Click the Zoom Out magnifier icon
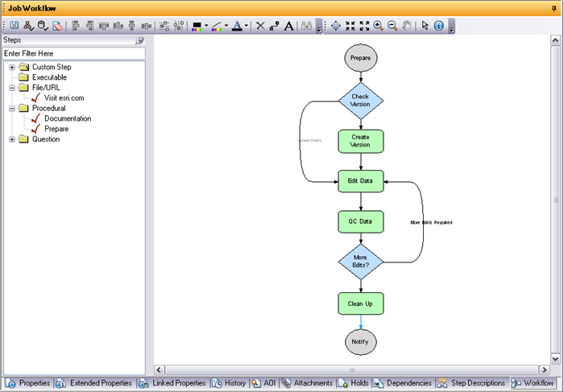The image size is (564, 392). [x=392, y=26]
